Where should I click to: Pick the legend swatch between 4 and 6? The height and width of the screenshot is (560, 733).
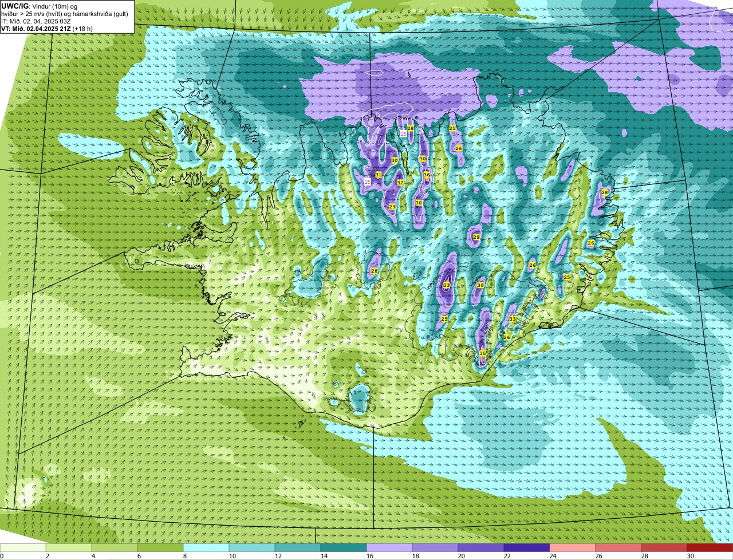(115, 547)
